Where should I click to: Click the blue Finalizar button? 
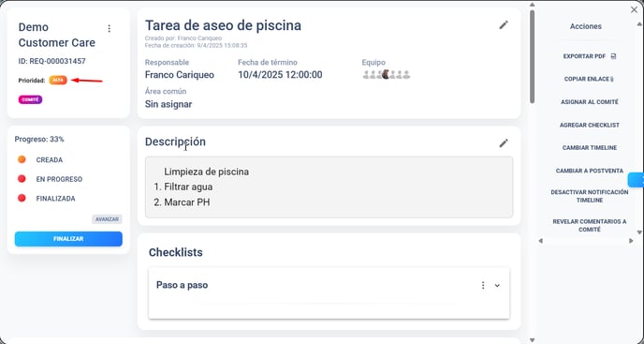(x=68, y=239)
